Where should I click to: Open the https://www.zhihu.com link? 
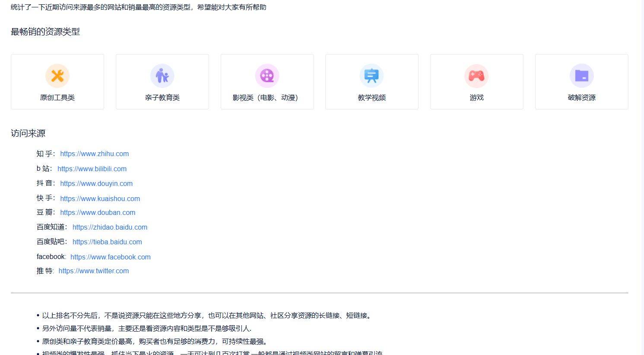(x=95, y=154)
